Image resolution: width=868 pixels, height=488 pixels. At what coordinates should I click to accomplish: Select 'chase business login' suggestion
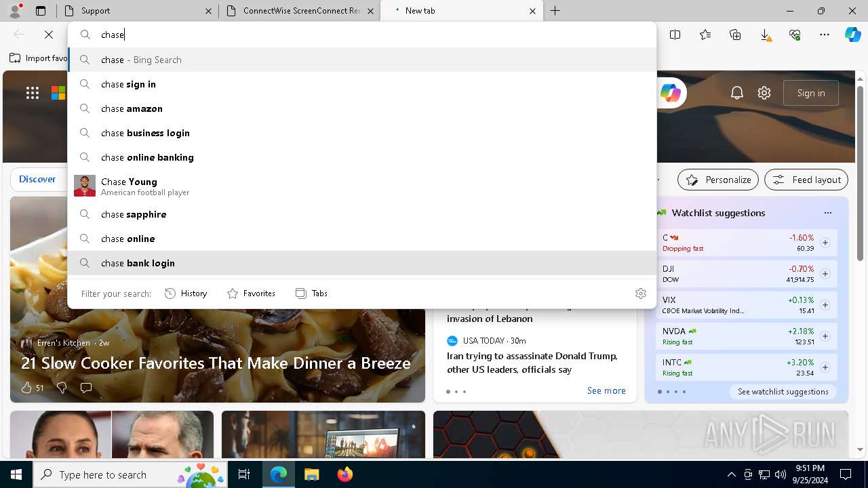(x=362, y=133)
